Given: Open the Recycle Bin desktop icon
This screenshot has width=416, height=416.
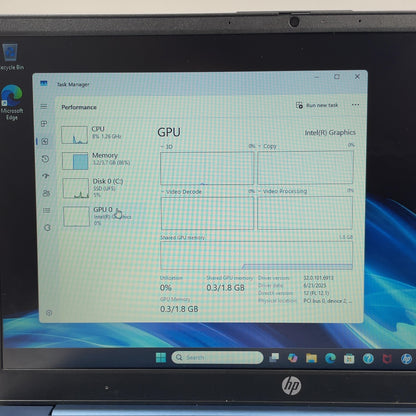Looking at the screenshot, I should pos(11,57).
